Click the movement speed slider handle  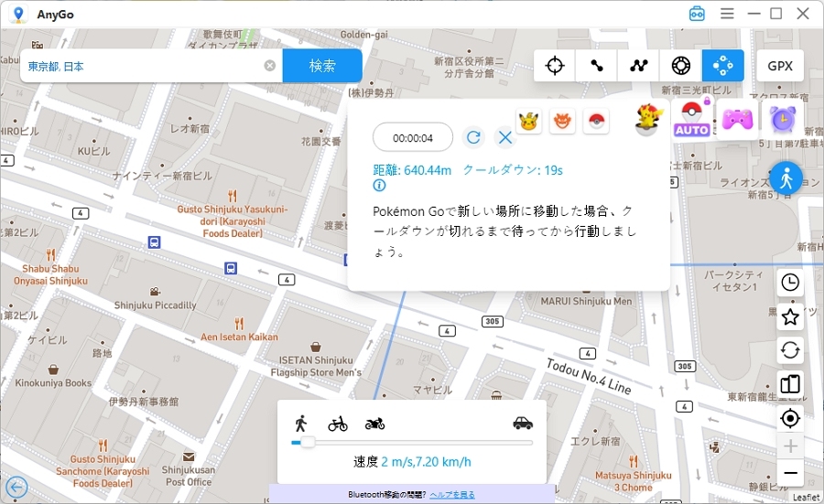[308, 443]
